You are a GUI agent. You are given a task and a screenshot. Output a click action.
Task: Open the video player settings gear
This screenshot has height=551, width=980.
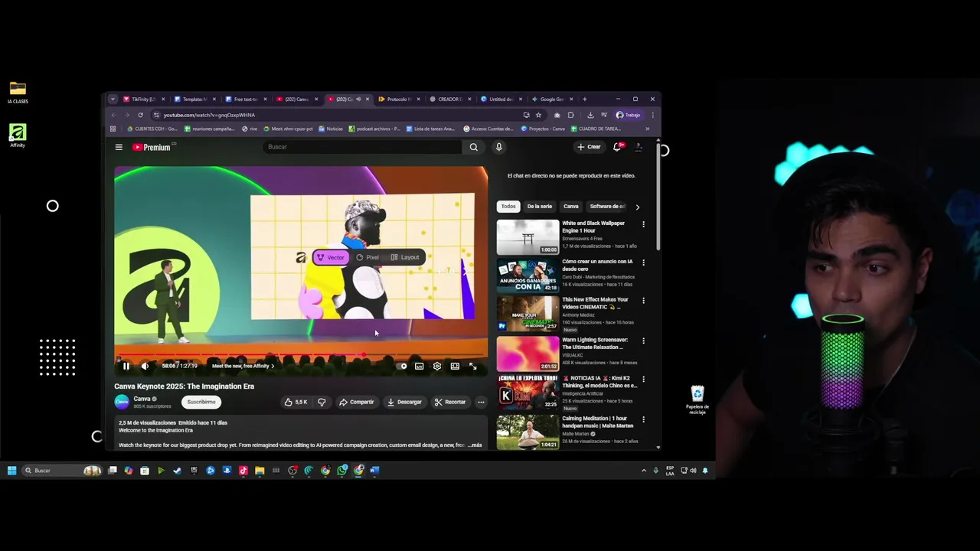(x=436, y=366)
